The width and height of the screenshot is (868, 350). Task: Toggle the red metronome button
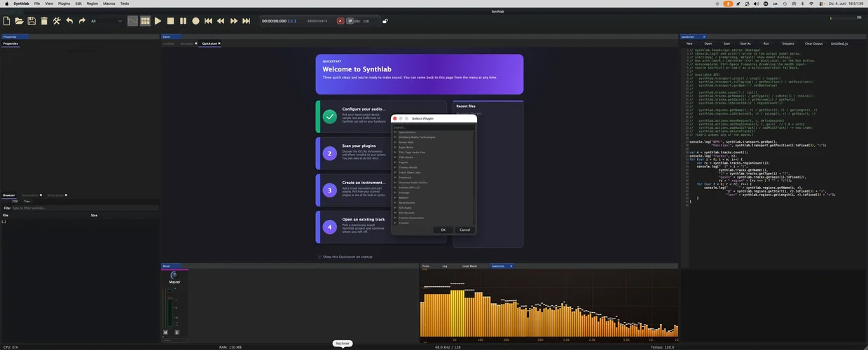[340, 21]
